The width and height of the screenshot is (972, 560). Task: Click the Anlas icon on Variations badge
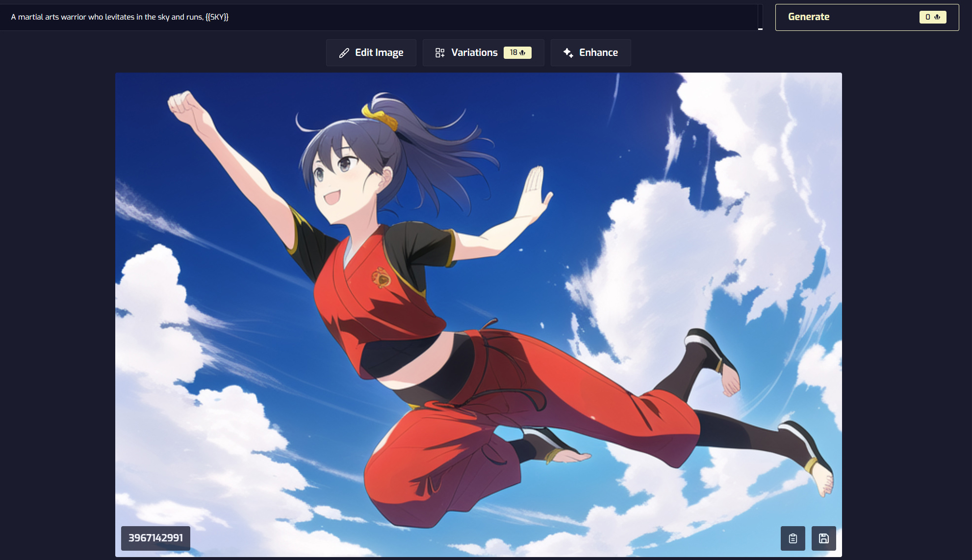[x=522, y=53]
